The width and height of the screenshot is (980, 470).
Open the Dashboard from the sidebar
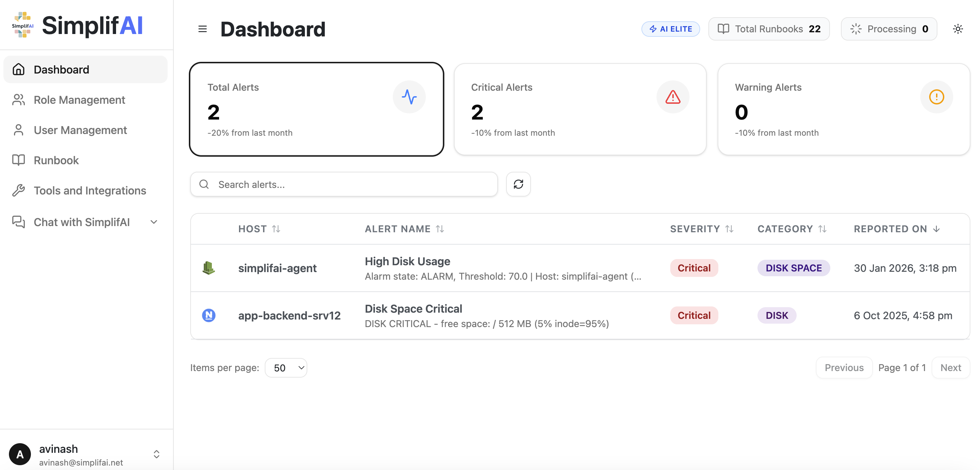[x=61, y=69]
